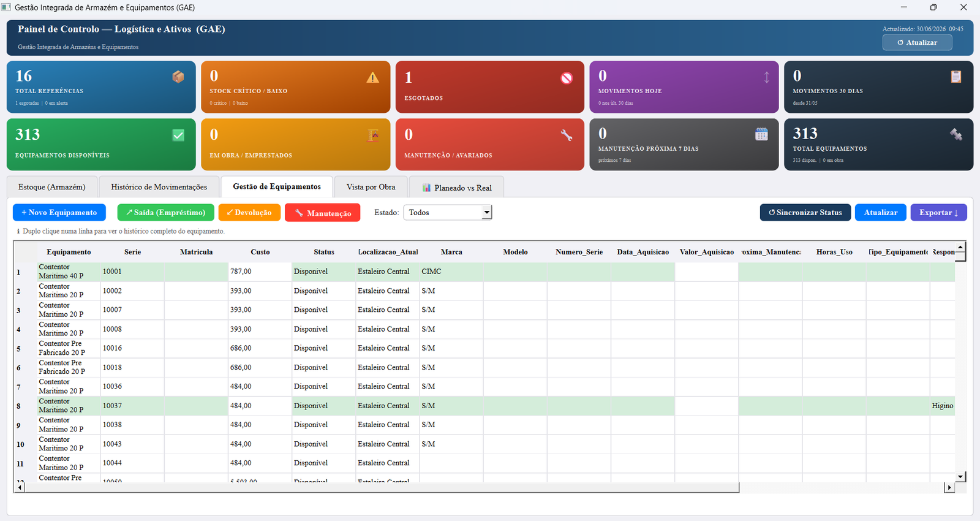Click the Novo Equipamento button
The height and width of the screenshot is (521, 980).
point(59,213)
